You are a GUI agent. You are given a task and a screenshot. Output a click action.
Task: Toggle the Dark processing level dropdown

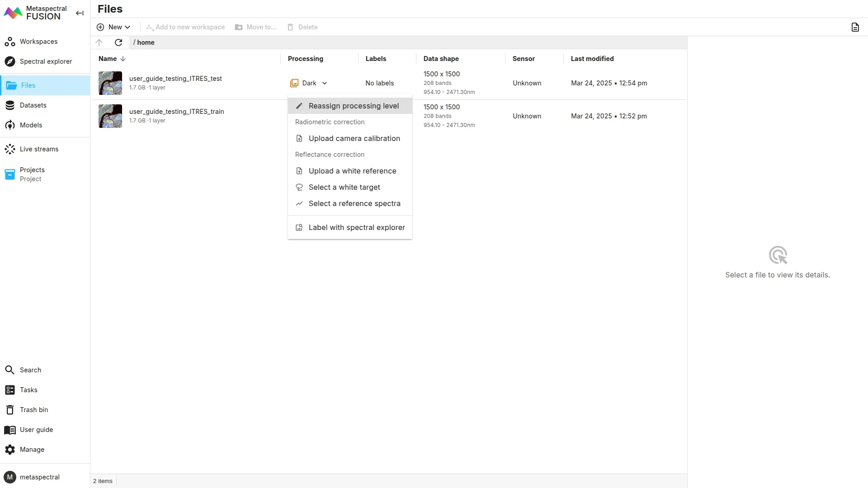[309, 83]
